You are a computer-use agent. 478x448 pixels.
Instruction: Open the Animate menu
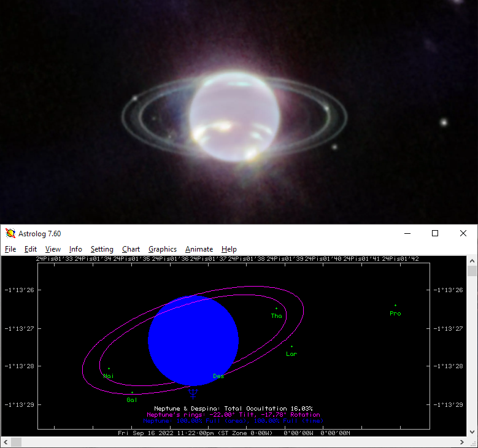pos(199,249)
